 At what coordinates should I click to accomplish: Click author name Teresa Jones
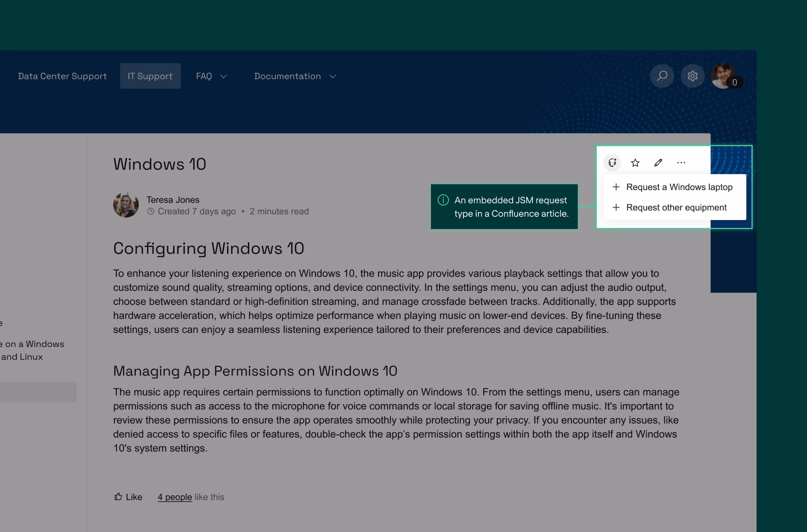click(173, 199)
